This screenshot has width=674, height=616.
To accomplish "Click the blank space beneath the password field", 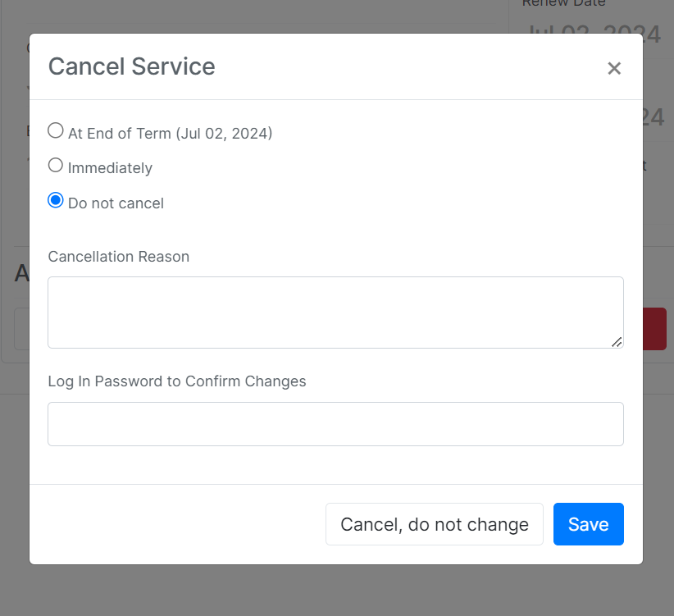I will pos(335,465).
